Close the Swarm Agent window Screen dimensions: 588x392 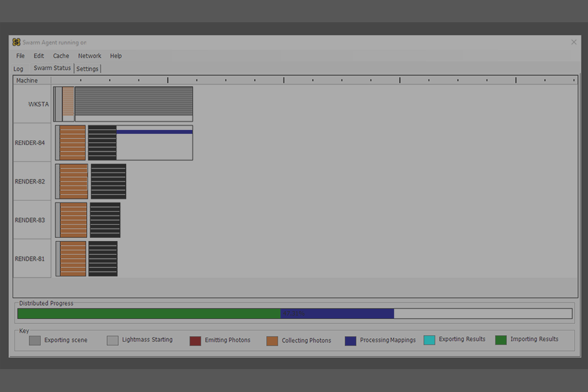[574, 42]
